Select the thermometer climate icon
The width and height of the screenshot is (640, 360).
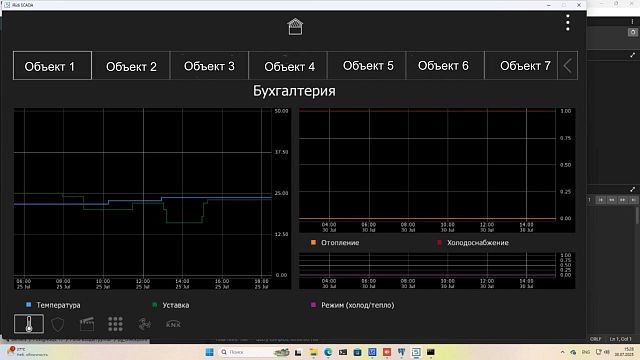point(29,324)
